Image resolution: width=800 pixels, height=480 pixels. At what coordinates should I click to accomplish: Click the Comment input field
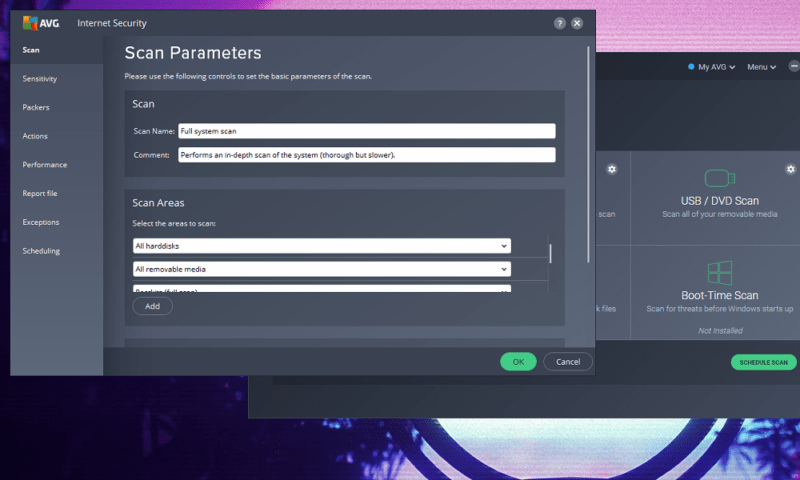366,155
